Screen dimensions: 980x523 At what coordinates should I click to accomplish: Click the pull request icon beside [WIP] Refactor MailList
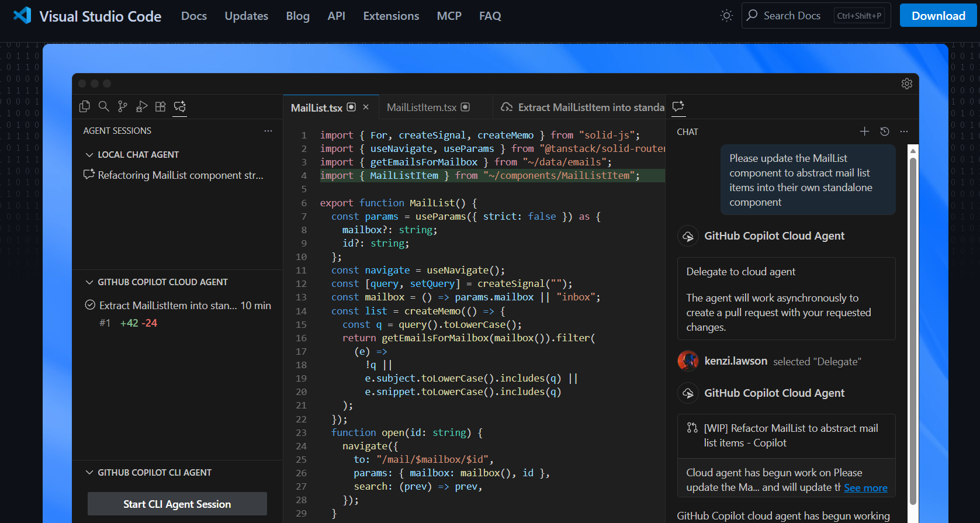[692, 428]
